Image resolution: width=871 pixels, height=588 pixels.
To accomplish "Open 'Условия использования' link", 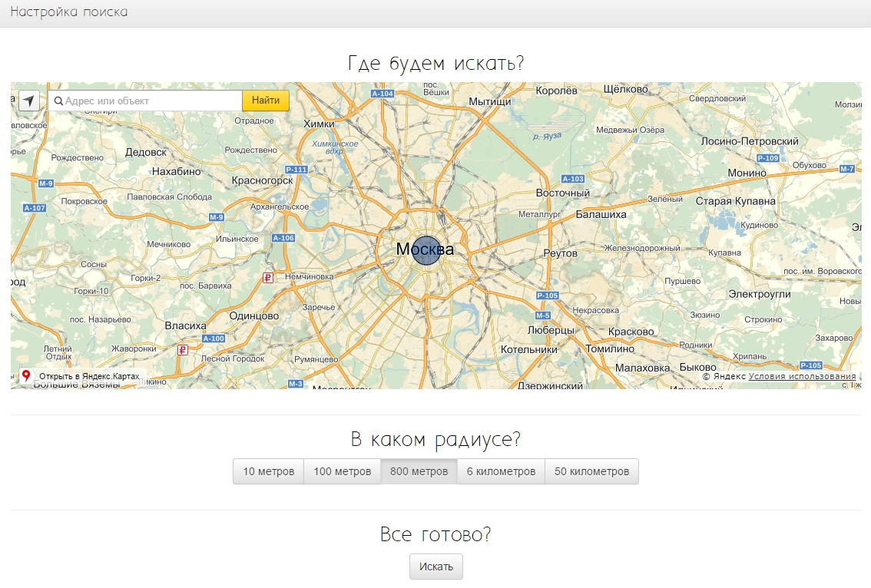I will pos(802,376).
